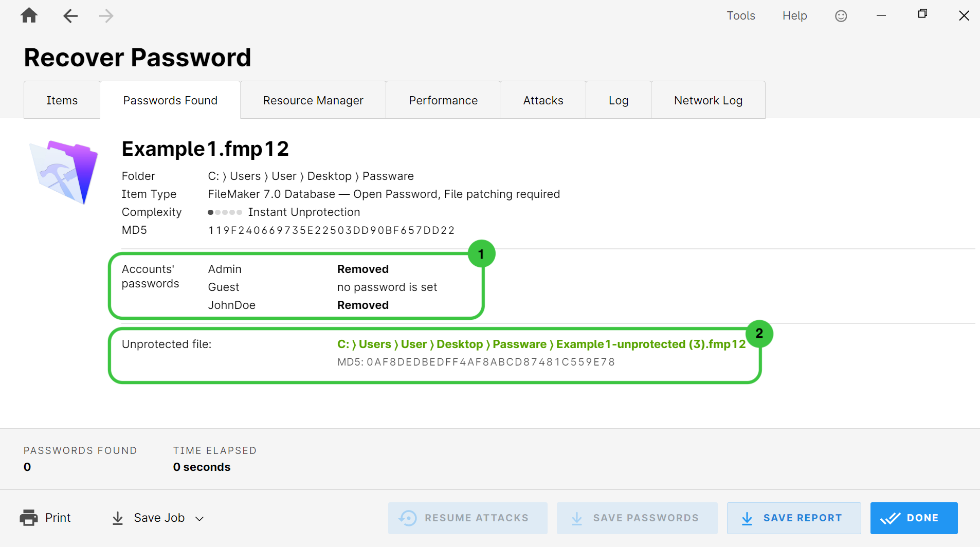Restore down the application window
Viewport: 980px width, 547px height.
tap(922, 14)
